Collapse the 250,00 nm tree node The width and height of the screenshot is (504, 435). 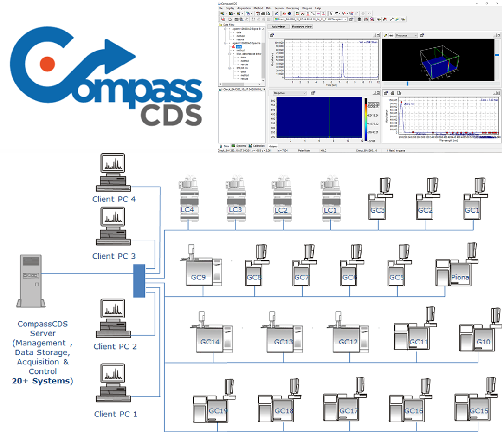pyautogui.click(x=230, y=68)
